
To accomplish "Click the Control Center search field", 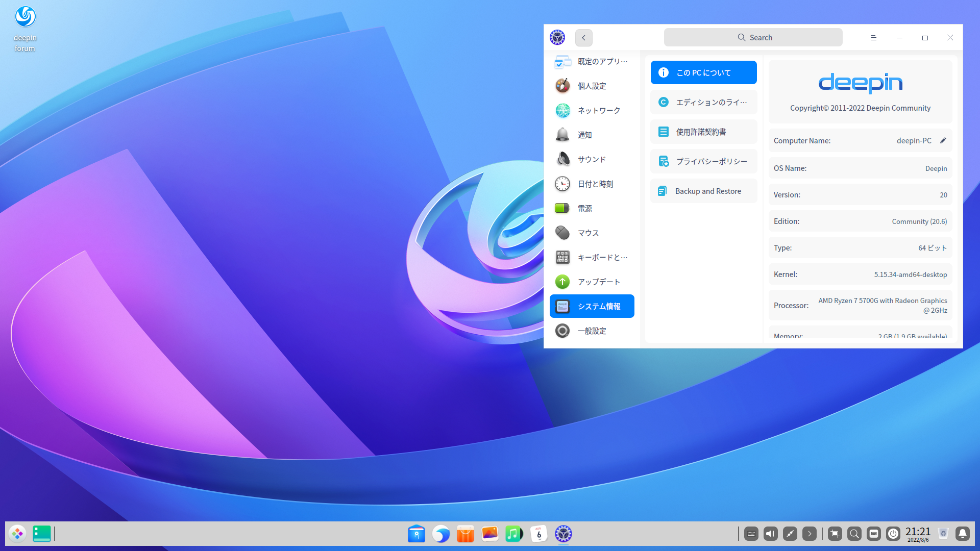I will click(x=753, y=37).
